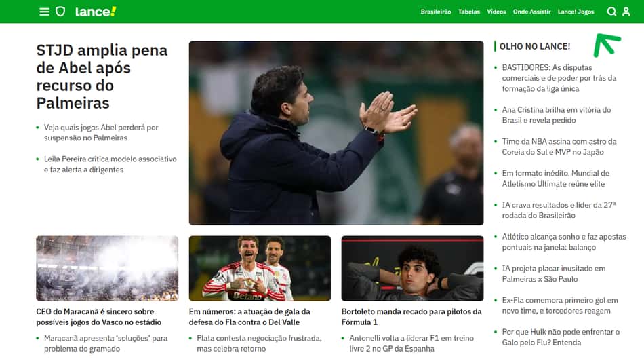
Task: Open IA crava resultados 27ª rodada link
Action: (559, 210)
